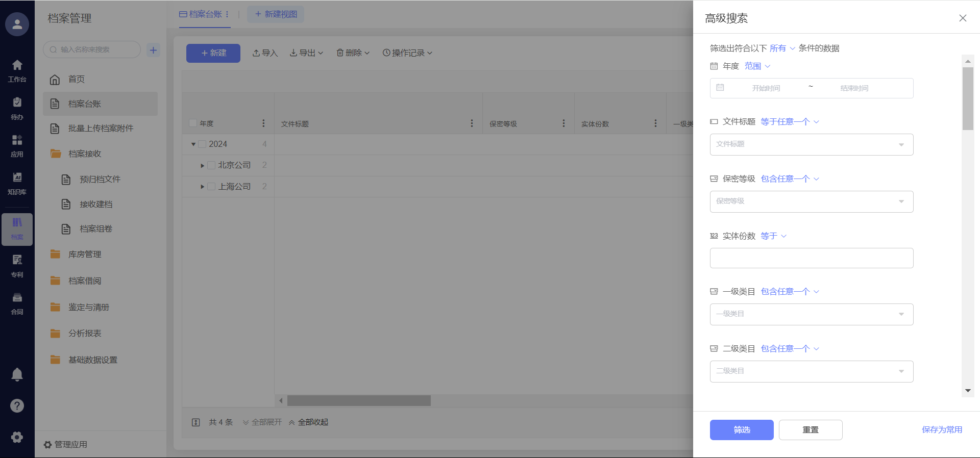Click the notification bell icon
This screenshot has width=980, height=458.
tap(17, 374)
